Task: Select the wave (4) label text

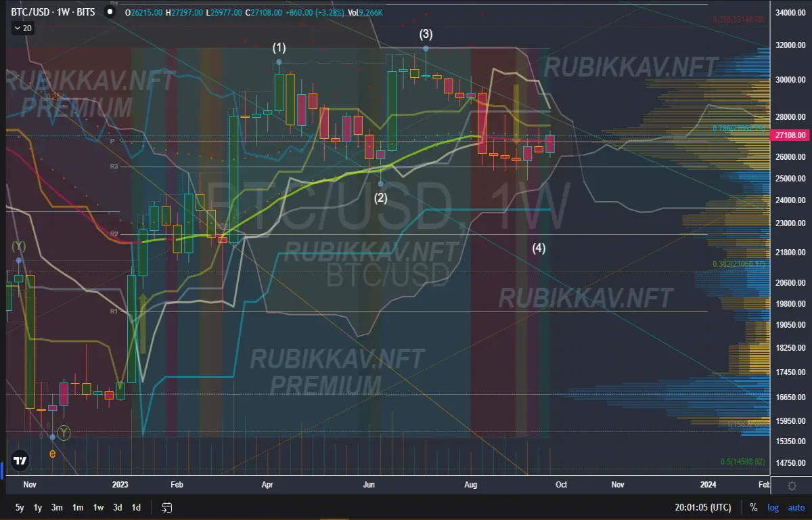Action: [539, 248]
